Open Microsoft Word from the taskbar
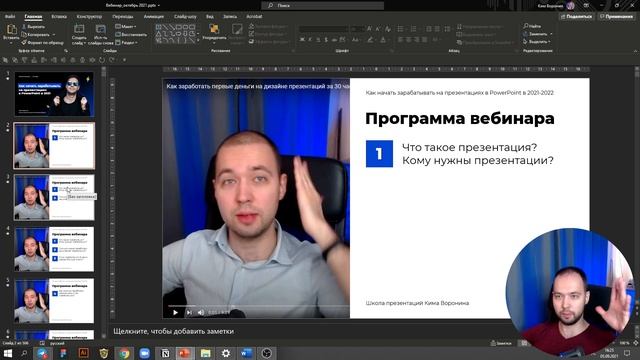Screen dimensions: 640x360 246,353
